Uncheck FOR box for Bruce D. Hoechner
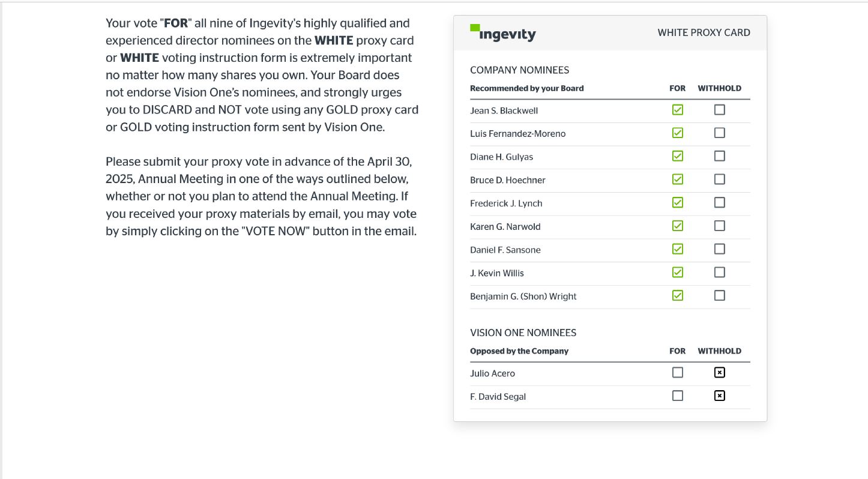868x479 pixels. tap(678, 179)
